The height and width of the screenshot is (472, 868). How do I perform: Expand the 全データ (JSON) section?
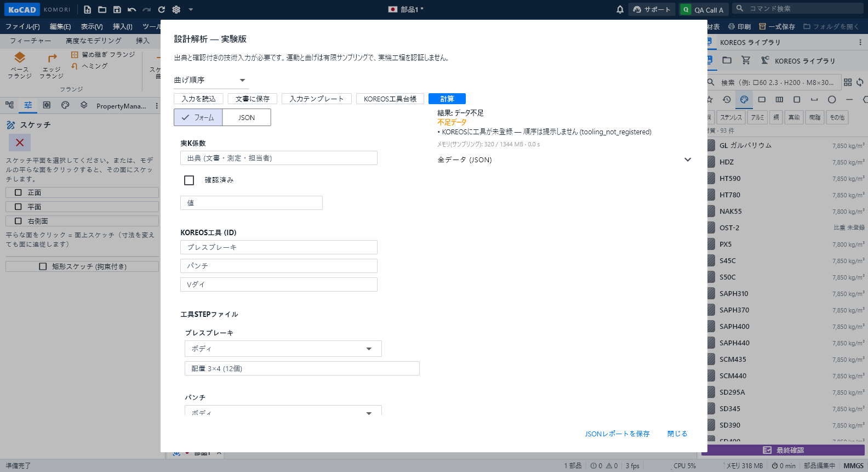564,160
